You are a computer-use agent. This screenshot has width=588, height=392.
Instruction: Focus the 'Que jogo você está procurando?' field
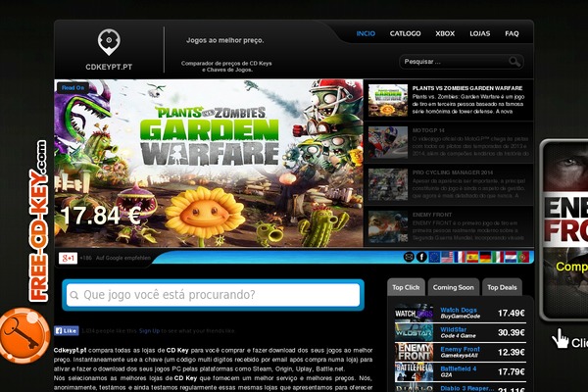point(213,295)
